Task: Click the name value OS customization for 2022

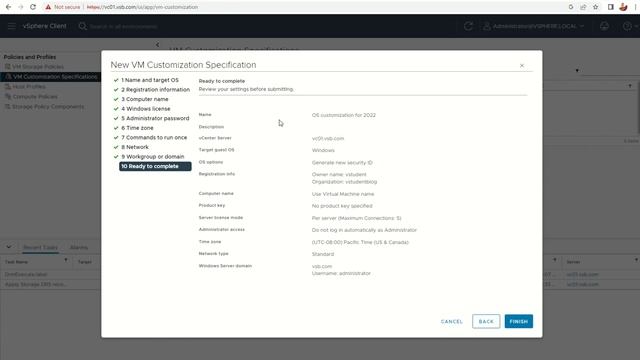Action: coord(344,115)
